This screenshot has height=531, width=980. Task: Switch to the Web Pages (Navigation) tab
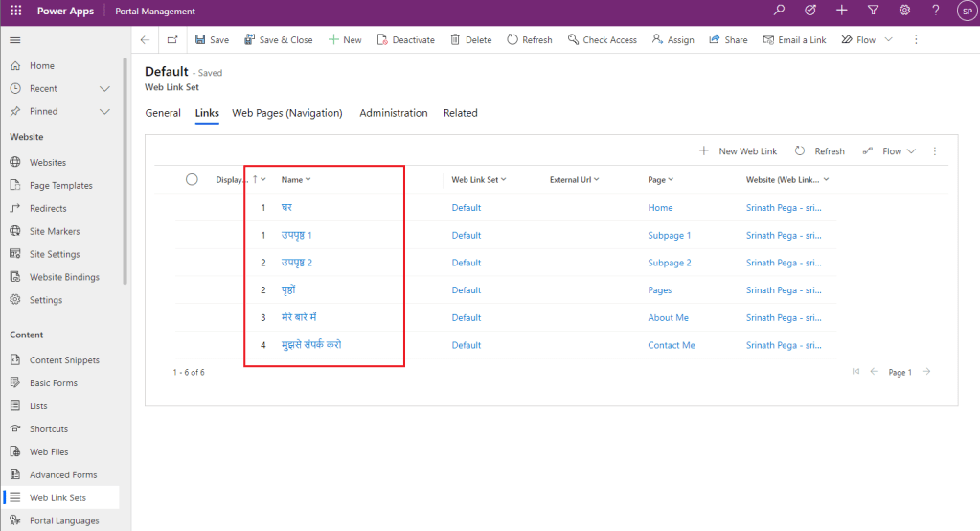tap(286, 113)
